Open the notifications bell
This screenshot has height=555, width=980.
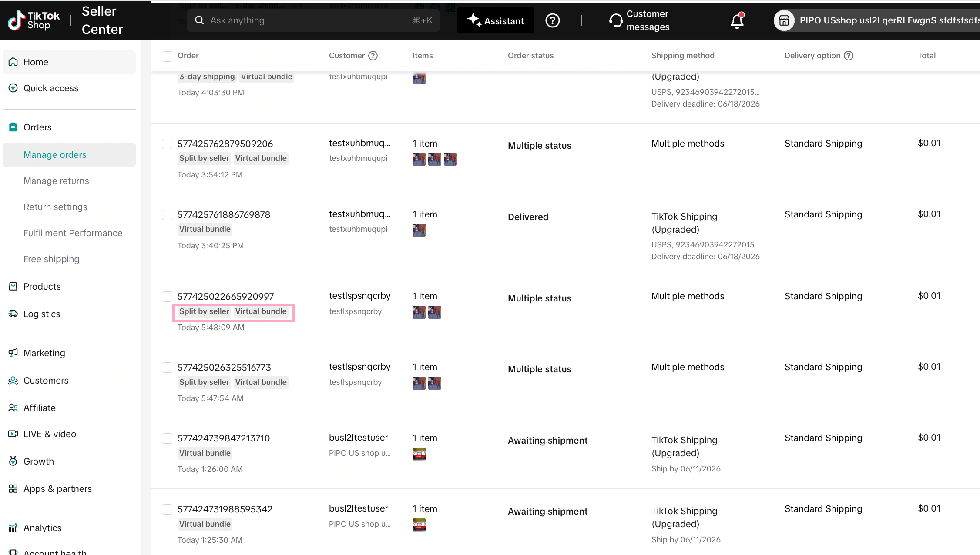pyautogui.click(x=737, y=20)
